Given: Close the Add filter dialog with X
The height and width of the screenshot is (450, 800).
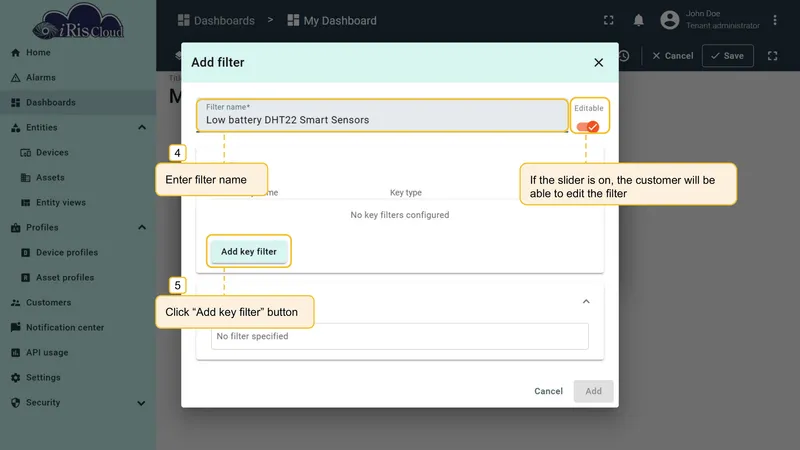Looking at the screenshot, I should click(598, 62).
